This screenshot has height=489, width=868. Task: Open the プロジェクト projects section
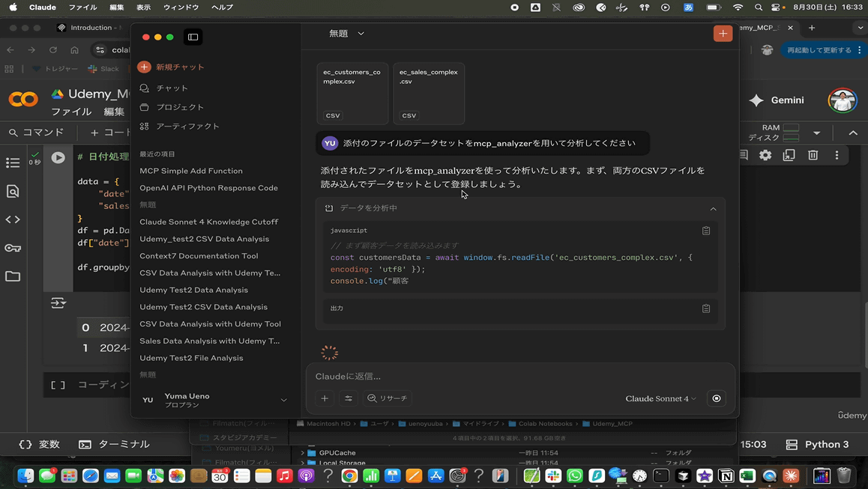click(x=179, y=107)
